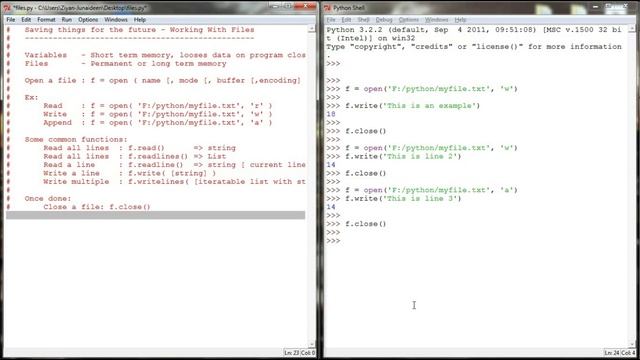The height and width of the screenshot is (360, 640).
Task: Click the IDLE icon in files.py title bar
Action: (7, 8)
